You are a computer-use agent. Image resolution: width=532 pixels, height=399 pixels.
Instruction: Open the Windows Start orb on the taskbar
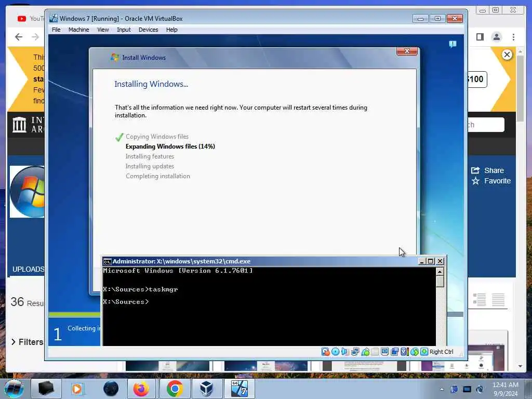pos(14,389)
